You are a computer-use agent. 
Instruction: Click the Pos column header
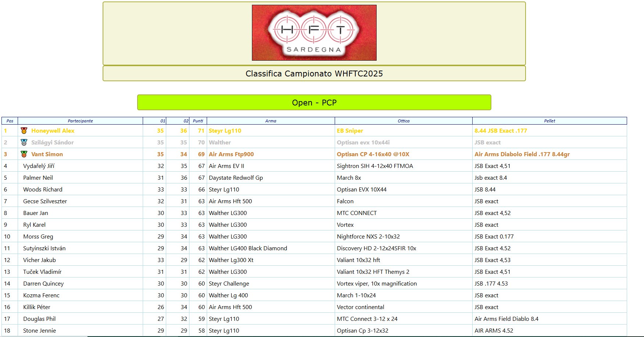[x=10, y=121]
